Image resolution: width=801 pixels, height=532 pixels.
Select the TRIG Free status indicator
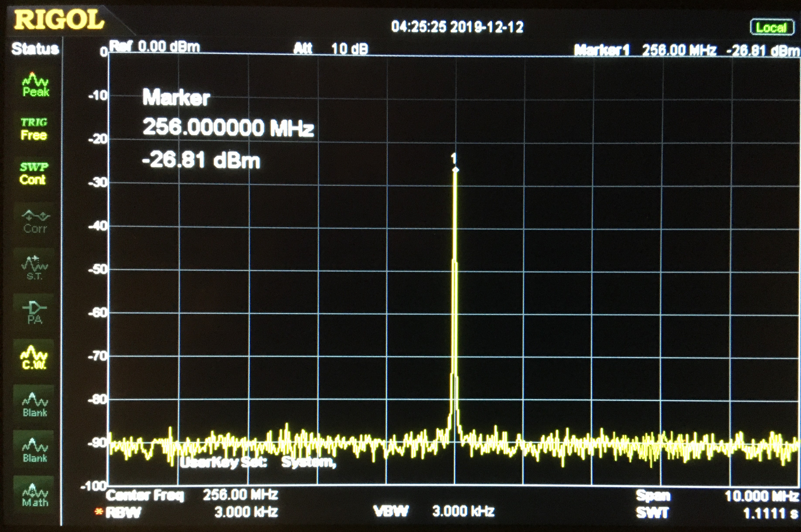34,129
